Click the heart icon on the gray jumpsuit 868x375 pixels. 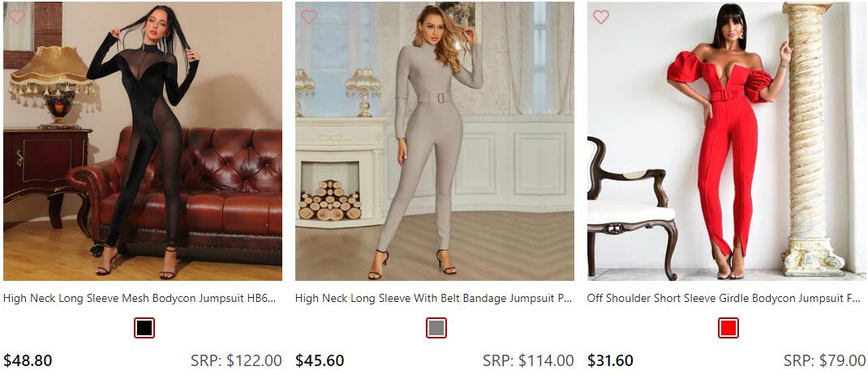(309, 17)
